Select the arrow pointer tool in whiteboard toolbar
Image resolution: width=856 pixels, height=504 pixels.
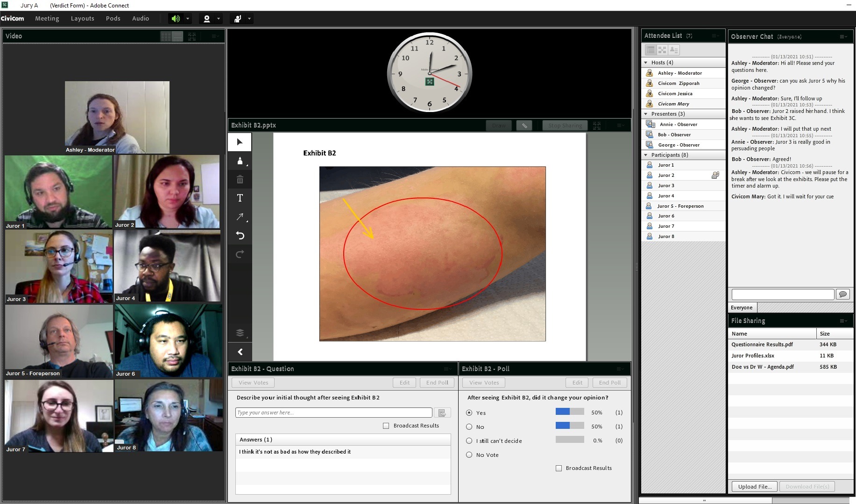click(x=240, y=142)
